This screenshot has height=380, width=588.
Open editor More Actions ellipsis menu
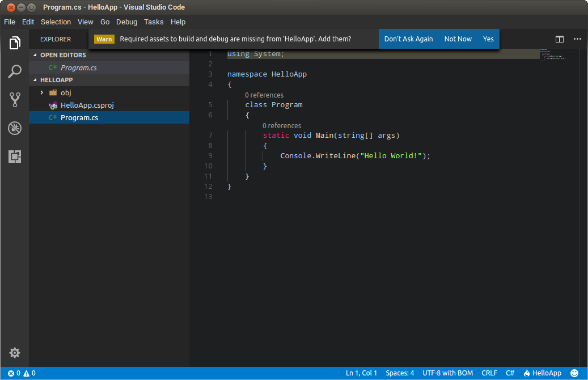(577, 39)
